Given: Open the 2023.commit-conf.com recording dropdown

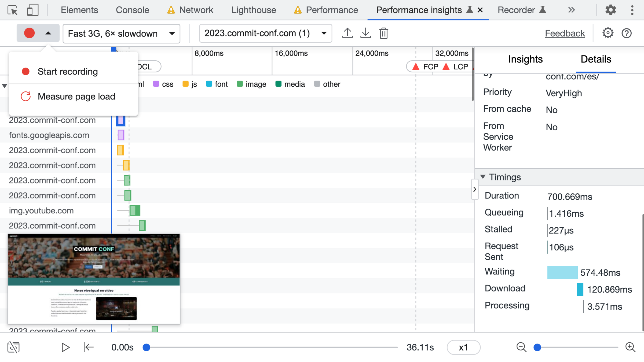Looking at the screenshot, I should coord(265,33).
